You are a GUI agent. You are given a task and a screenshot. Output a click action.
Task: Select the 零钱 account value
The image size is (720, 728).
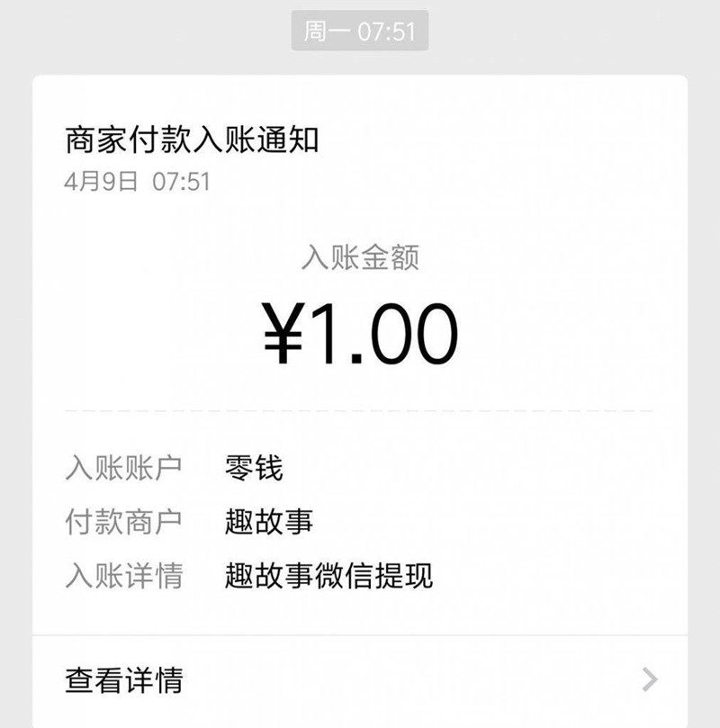click(254, 468)
